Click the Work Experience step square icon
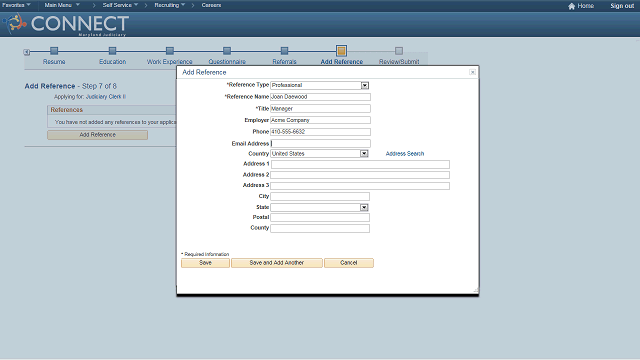The image size is (640, 360). pyautogui.click(x=170, y=51)
